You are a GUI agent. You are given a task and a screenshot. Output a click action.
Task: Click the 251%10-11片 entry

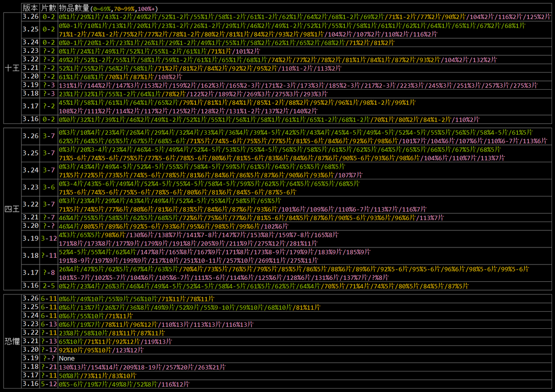coord(204,261)
